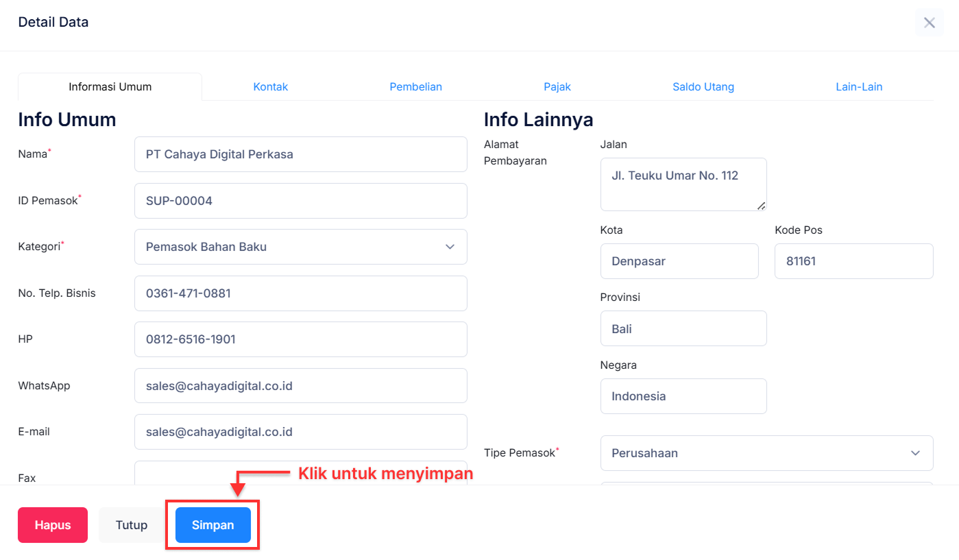
Task: Close the Detail Data dialog with X icon
Action: tap(929, 23)
